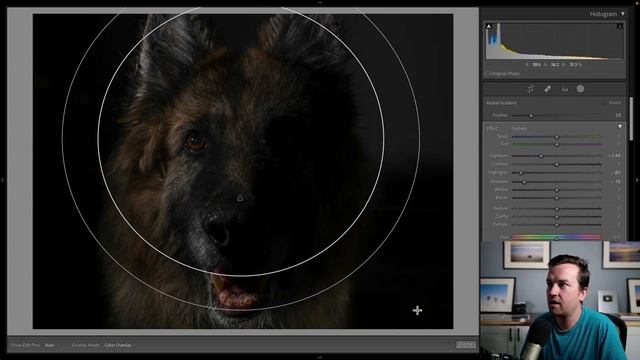Collapse the Histogram panel triangle
The width and height of the screenshot is (640, 360).
[x=623, y=14]
